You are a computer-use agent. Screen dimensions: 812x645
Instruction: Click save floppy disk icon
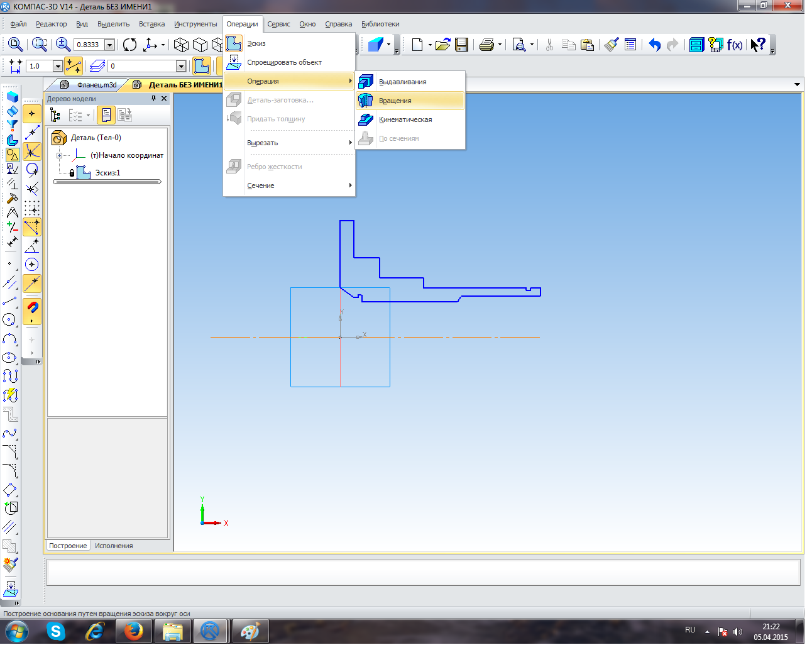pyautogui.click(x=462, y=45)
